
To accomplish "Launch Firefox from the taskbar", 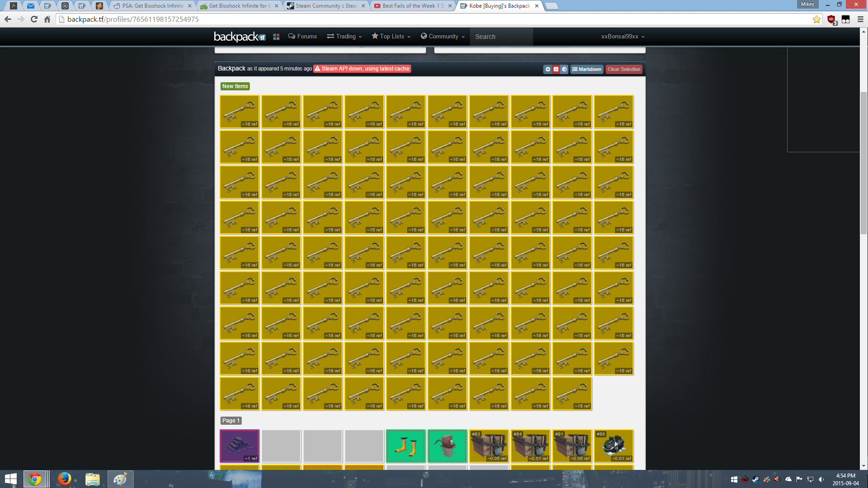I will click(64, 479).
